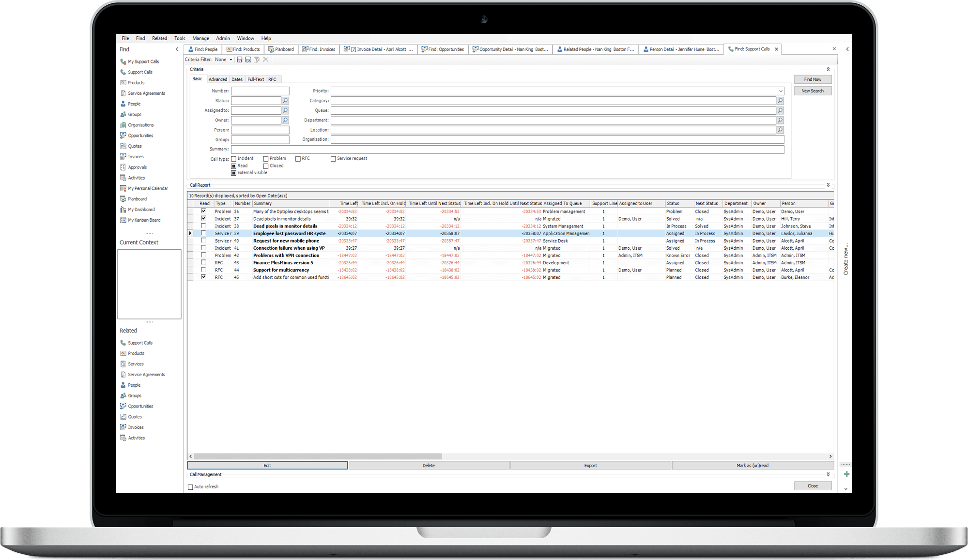
Task: Click the save-as criteria filter icon
Action: click(x=248, y=60)
